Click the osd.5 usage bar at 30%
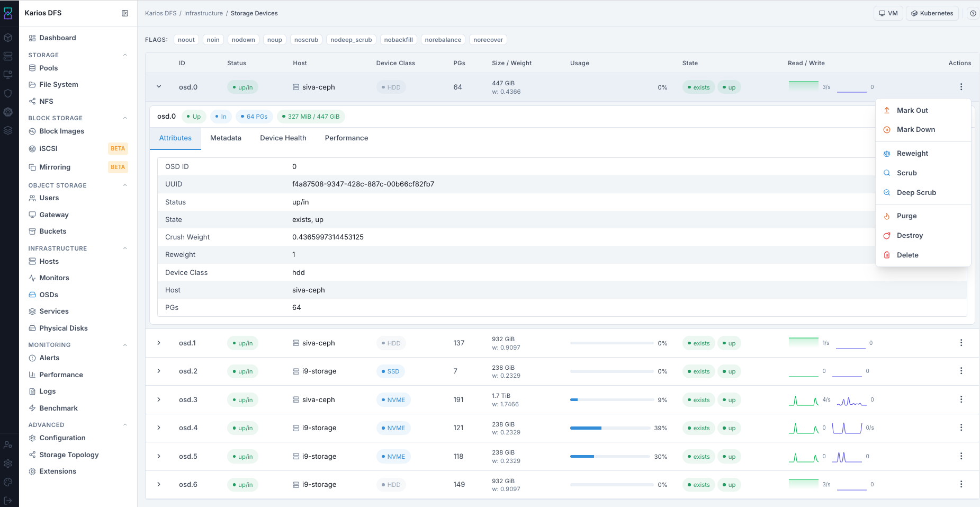This screenshot has height=507, width=980. click(610, 457)
